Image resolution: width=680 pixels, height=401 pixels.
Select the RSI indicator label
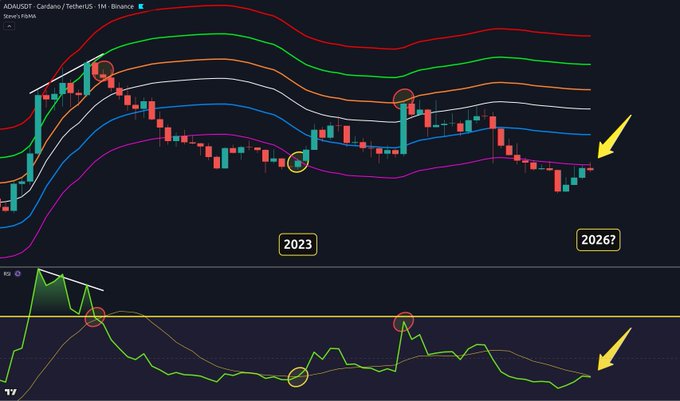(x=7, y=274)
